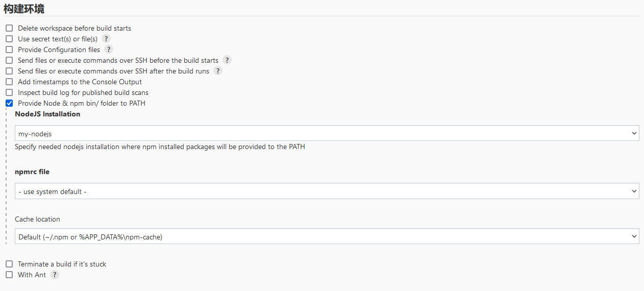Viewport: 644px width, 291px height.
Task: Click the Provide Node & npm label text
Action: point(82,103)
